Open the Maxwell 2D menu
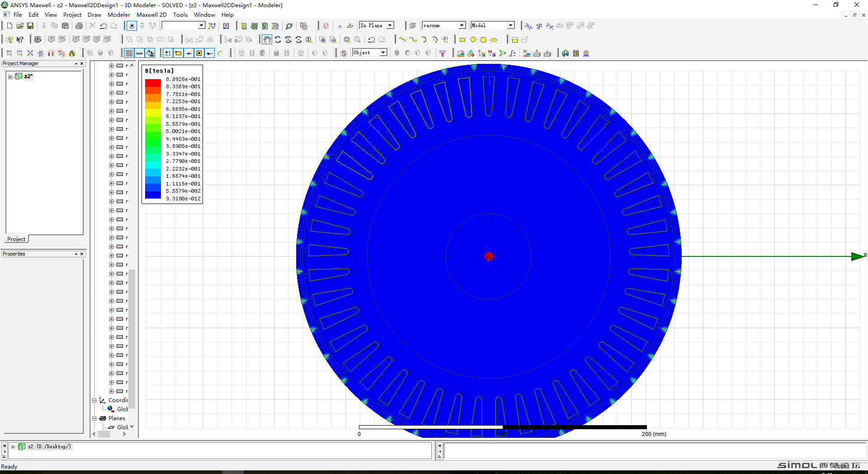 coord(151,14)
